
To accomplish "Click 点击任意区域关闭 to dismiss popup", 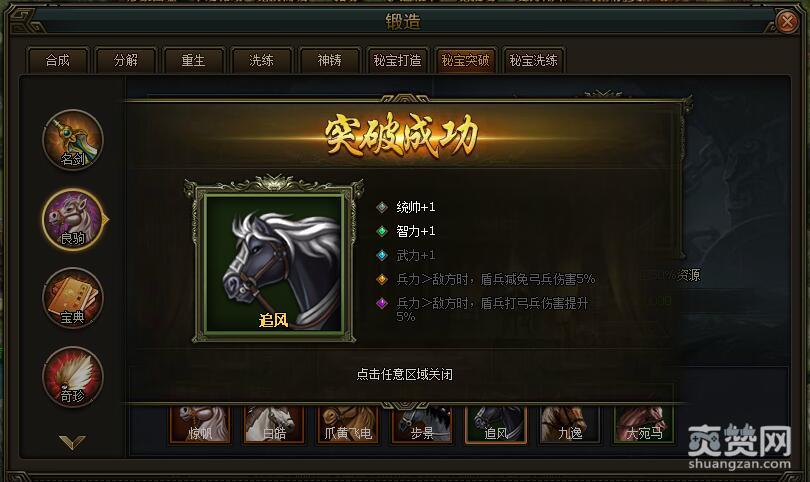I will pos(404,374).
